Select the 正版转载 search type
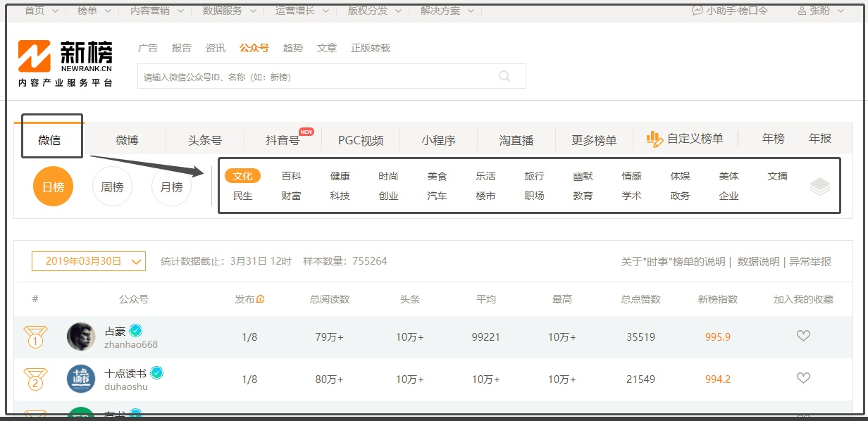This screenshot has height=421, width=868. [x=371, y=48]
